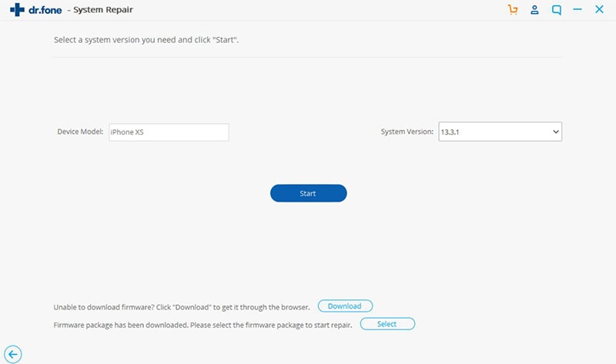Click Select to choose firmware package
The width and height of the screenshot is (616, 364).
coord(387,324)
